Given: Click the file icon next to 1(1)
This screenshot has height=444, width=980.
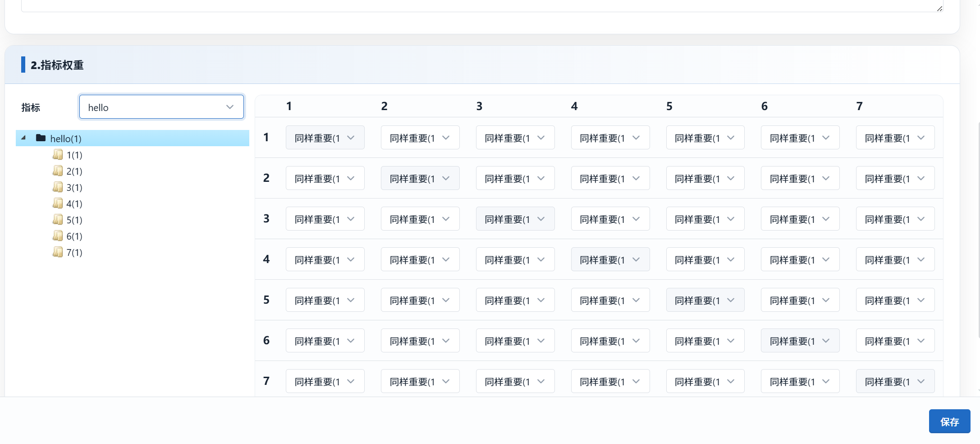Looking at the screenshot, I should coord(58,155).
